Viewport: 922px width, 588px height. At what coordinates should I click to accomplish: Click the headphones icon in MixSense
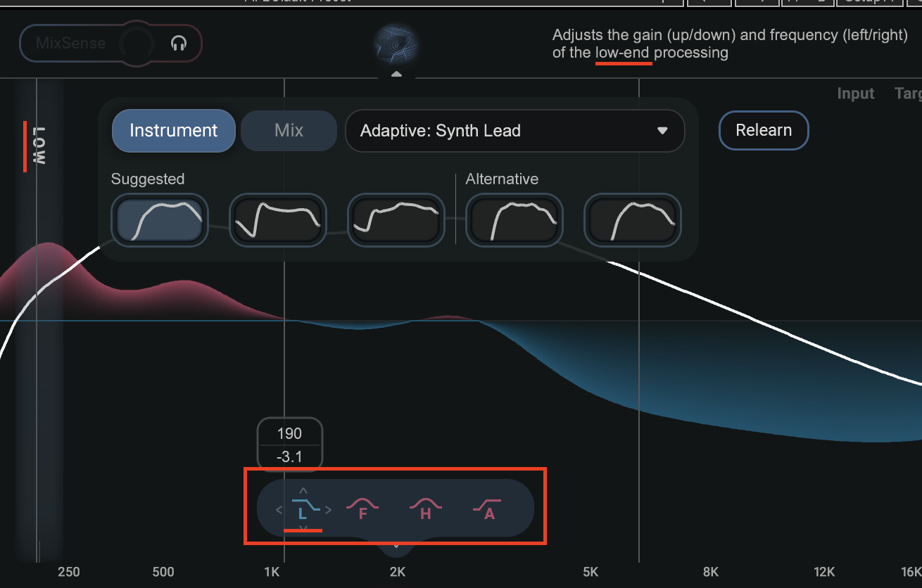click(x=179, y=44)
